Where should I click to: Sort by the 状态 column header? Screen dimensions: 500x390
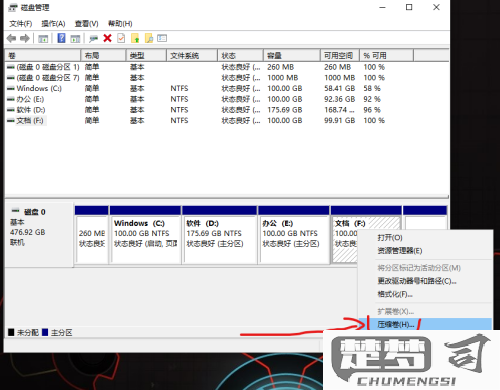[x=240, y=55]
